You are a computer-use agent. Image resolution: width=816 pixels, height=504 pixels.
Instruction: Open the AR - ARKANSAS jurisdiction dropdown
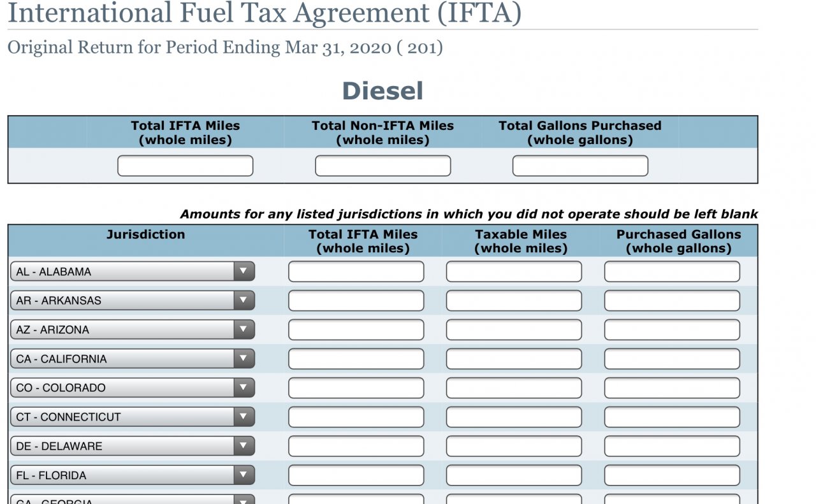(x=133, y=300)
